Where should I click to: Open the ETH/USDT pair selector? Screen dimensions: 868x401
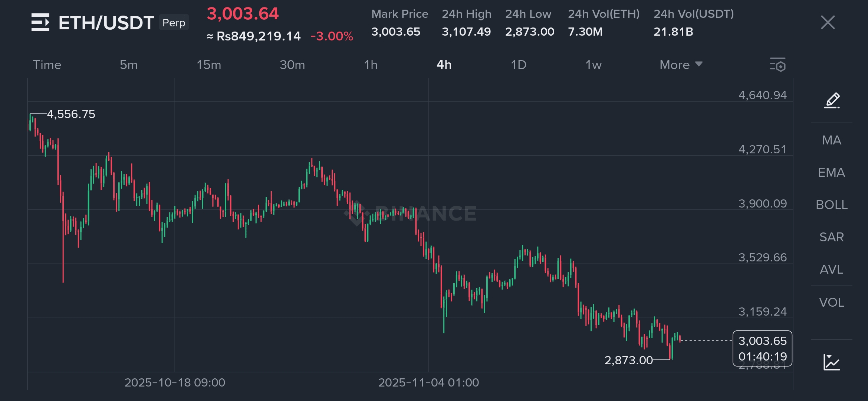106,23
